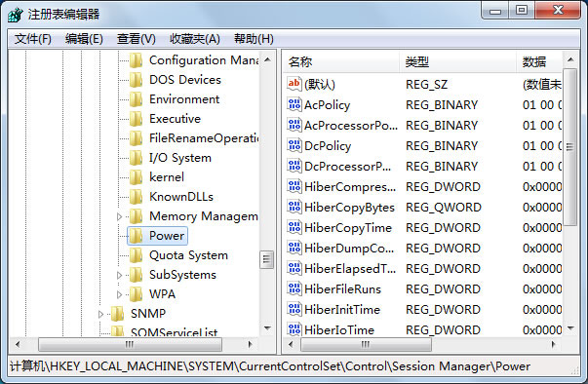Image resolution: width=588 pixels, height=384 pixels.
Task: Click the DcPolicy binary value icon
Action: pyautogui.click(x=294, y=145)
